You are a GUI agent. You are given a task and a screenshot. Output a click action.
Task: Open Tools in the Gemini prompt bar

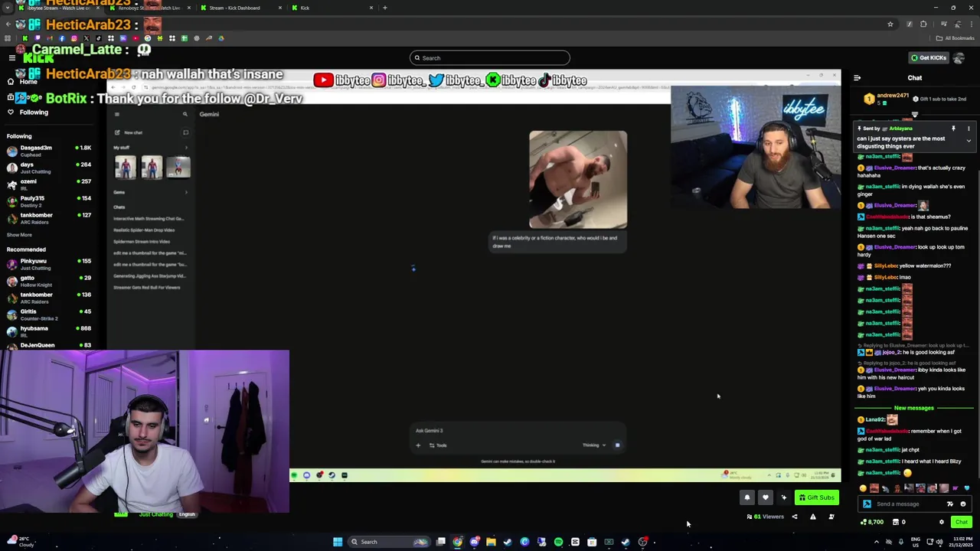tap(438, 445)
